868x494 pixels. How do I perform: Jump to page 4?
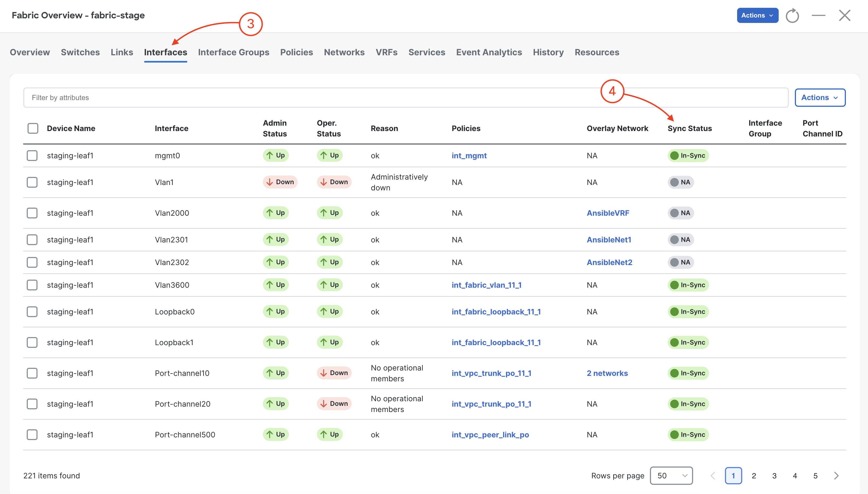tap(795, 476)
